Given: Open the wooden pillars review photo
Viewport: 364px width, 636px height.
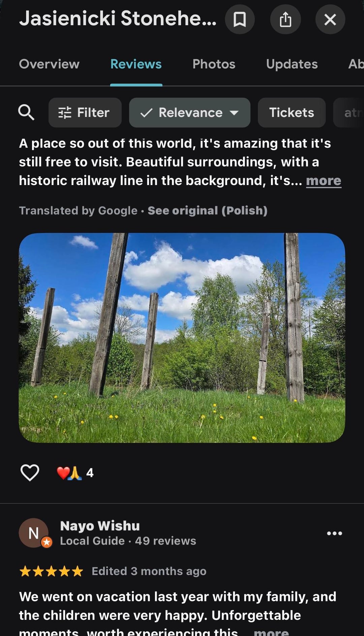Looking at the screenshot, I should (x=182, y=337).
